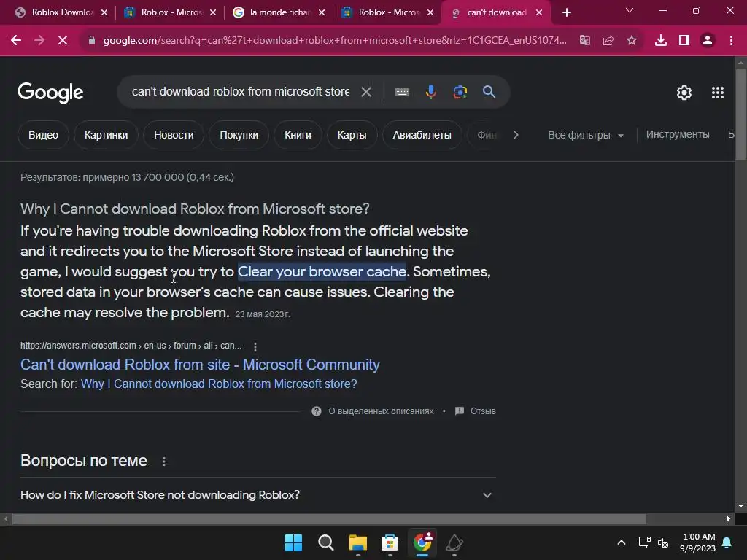Screen dimensions: 747x560
Task: Click the question mark about snippets icon
Action: (317, 411)
